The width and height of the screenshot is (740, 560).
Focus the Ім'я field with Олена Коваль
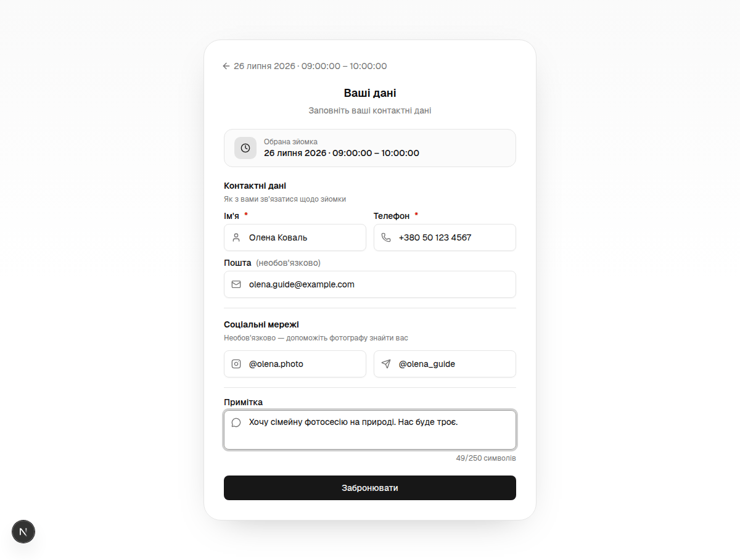click(x=295, y=237)
